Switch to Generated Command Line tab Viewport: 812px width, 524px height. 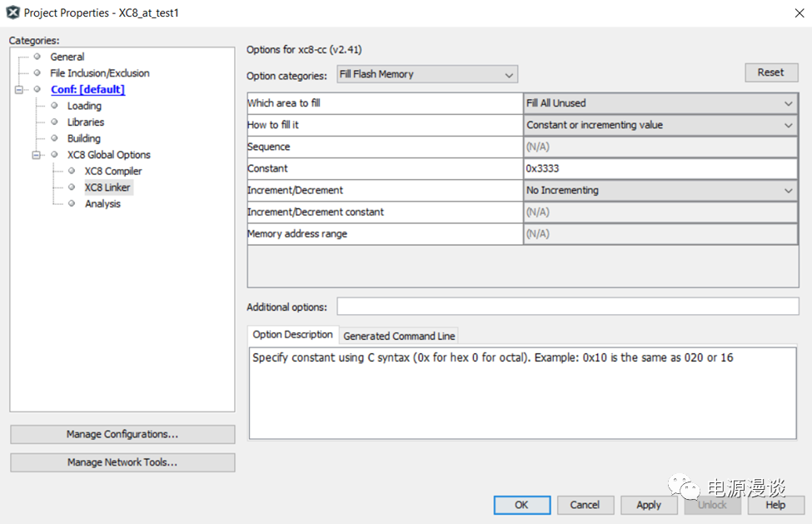coord(399,336)
